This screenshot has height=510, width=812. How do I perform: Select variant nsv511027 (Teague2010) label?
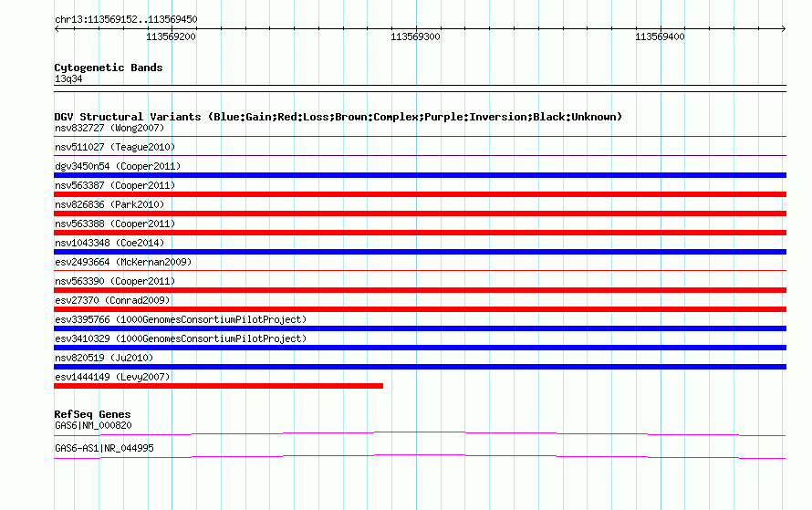click(x=115, y=147)
